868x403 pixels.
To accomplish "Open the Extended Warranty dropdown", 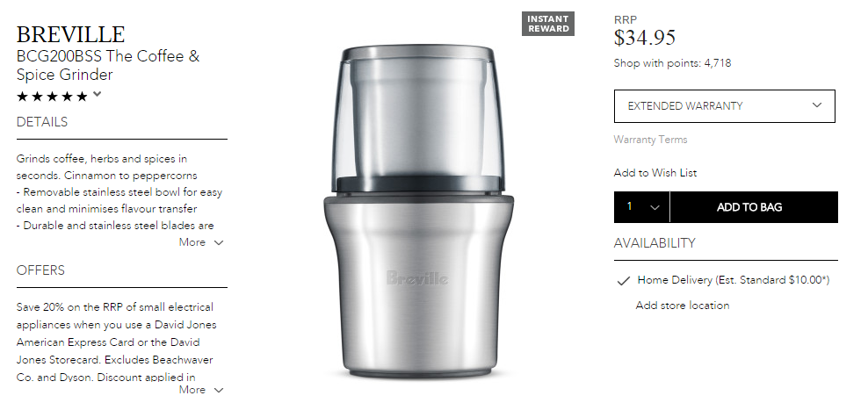I will (x=725, y=105).
